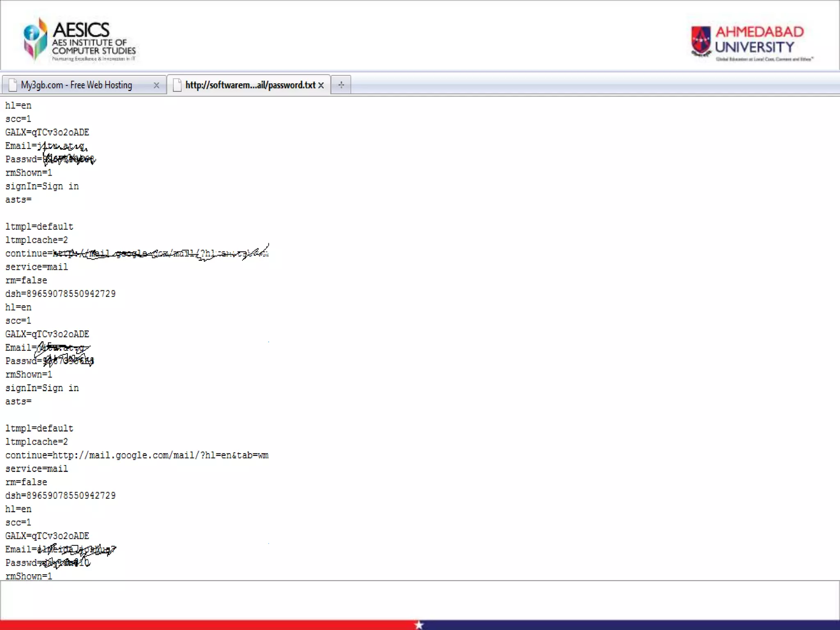Screen dimensions: 840x630
Task: Close the My3gb.com tab
Action: (156, 85)
